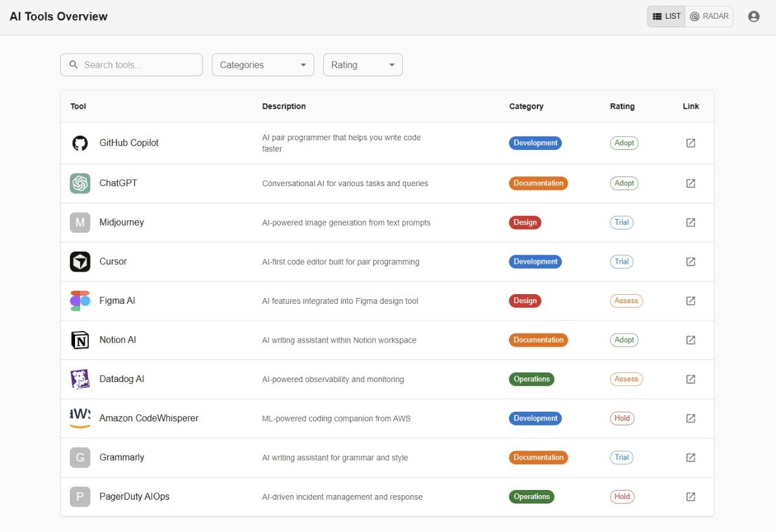Image resolution: width=776 pixels, height=532 pixels.
Task: Click the ChatGPT logo icon
Action: pos(80,184)
